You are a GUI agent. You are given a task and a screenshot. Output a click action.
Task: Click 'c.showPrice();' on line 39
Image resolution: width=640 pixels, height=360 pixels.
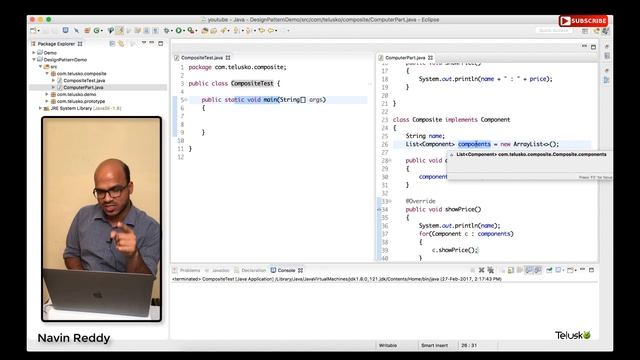(454, 250)
